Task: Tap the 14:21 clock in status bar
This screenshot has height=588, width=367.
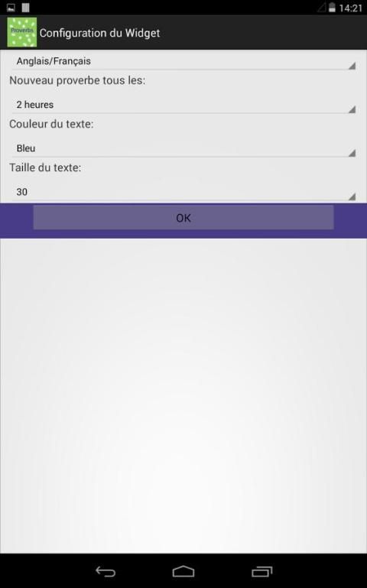Action: (350, 8)
